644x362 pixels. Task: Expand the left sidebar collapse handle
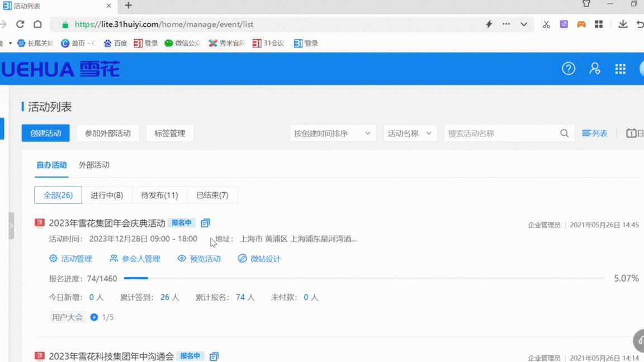click(x=11, y=226)
